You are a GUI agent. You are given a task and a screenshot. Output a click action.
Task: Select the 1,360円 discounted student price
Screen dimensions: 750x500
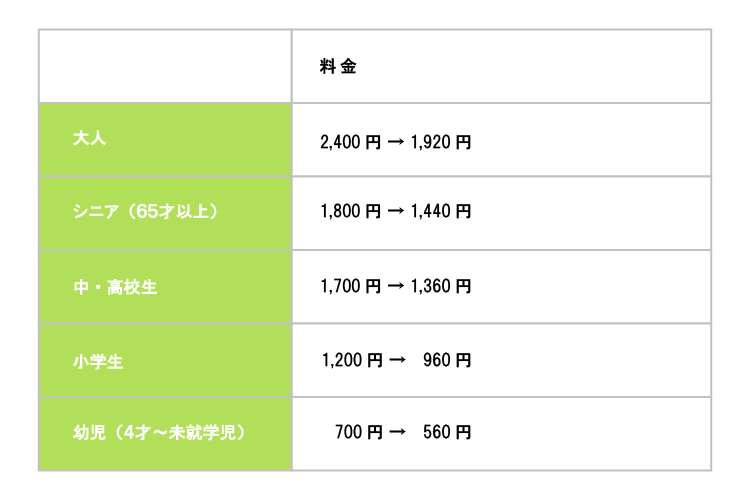pyautogui.click(x=441, y=287)
